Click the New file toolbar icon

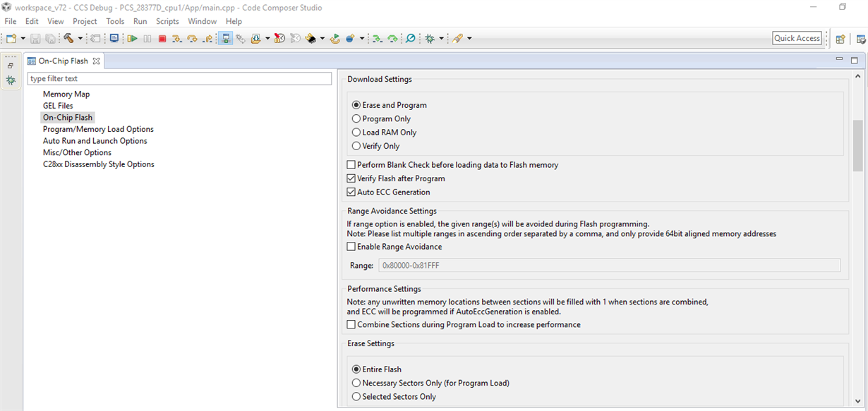11,39
